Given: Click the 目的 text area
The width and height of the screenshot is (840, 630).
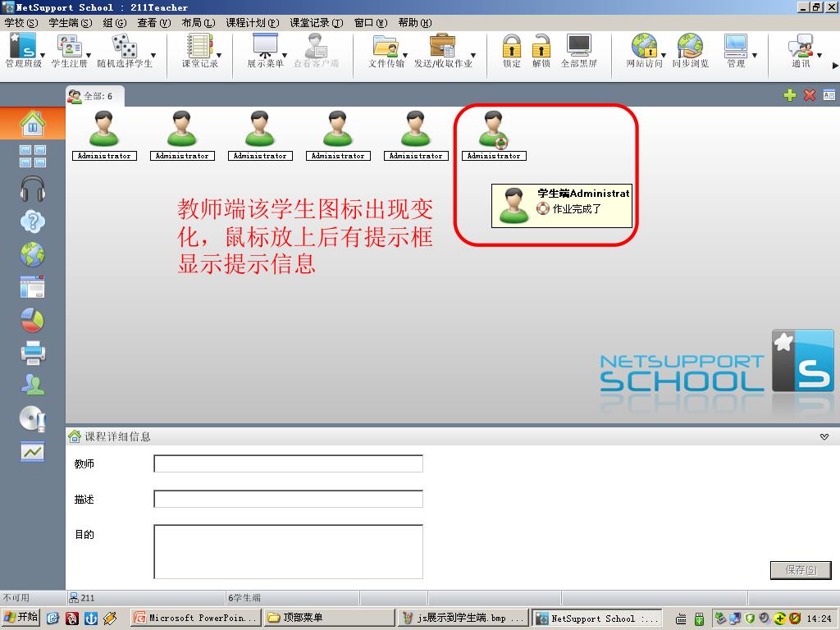Looking at the screenshot, I should click(288, 552).
